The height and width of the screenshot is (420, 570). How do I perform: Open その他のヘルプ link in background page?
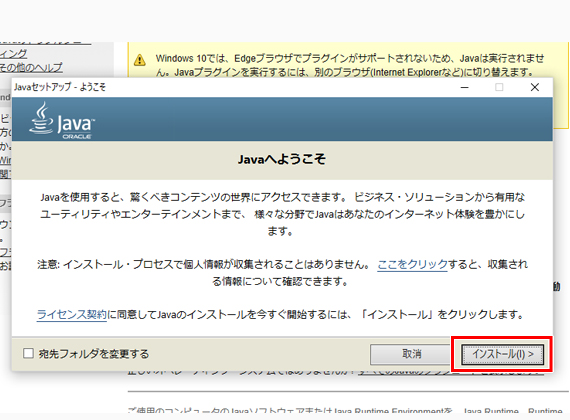[31, 67]
